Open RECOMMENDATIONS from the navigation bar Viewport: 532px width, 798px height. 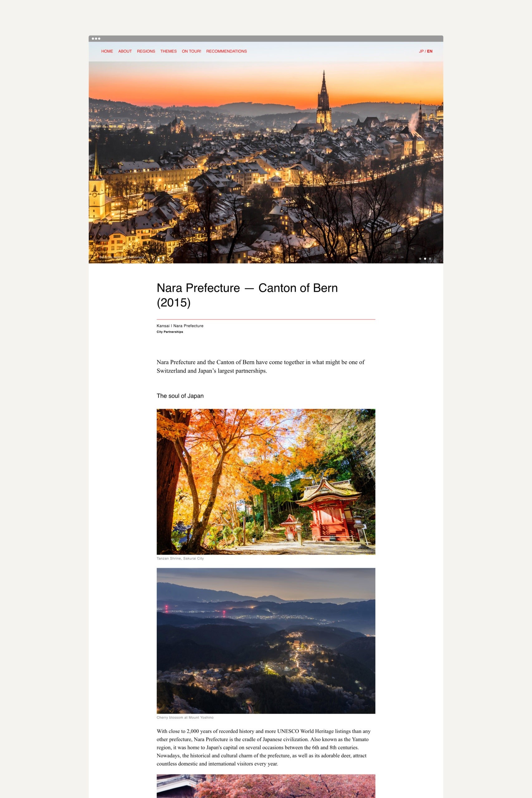click(226, 51)
